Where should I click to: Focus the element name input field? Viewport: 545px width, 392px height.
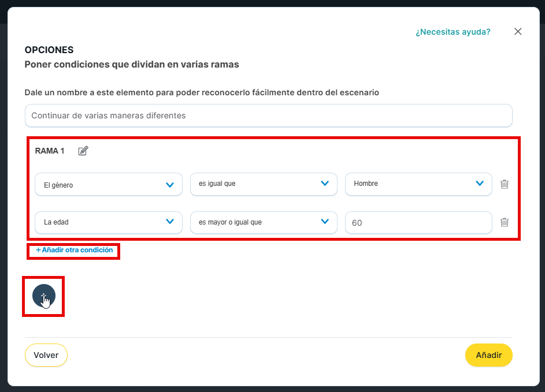268,115
